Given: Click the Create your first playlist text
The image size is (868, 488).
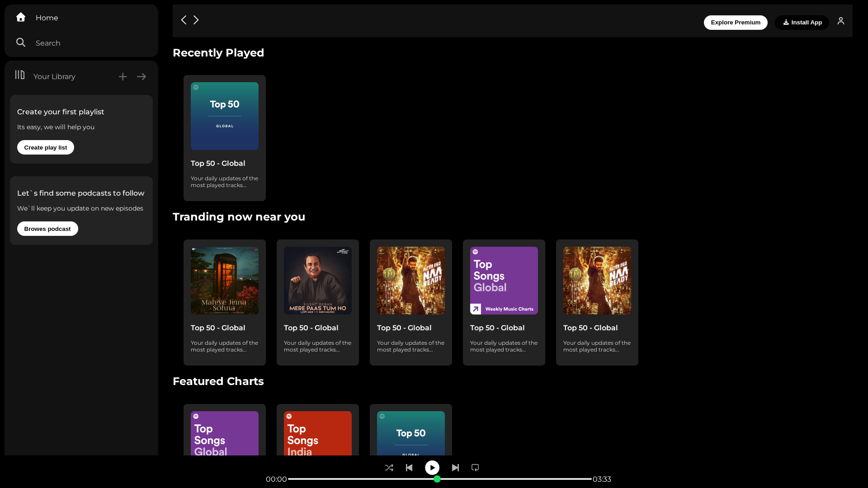Looking at the screenshot, I should (61, 112).
